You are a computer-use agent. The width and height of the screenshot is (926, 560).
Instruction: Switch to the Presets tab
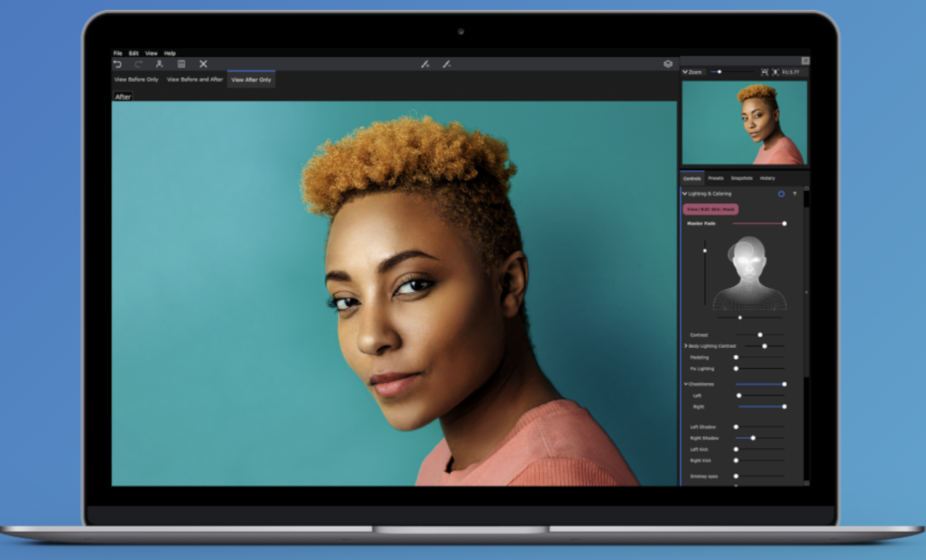716,178
